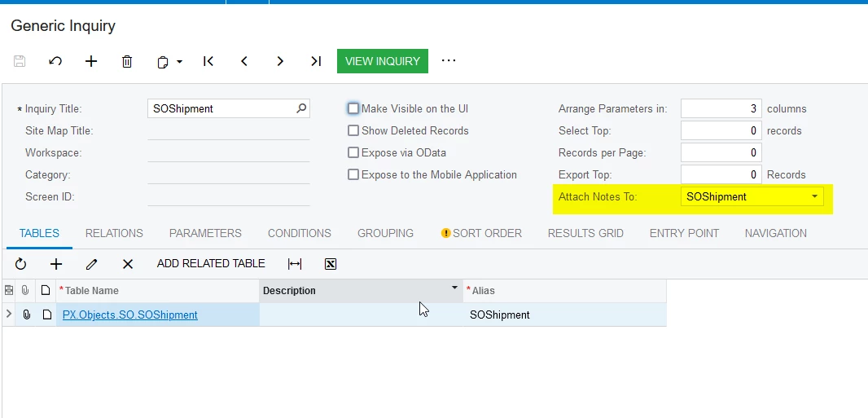Switch to the Entry Point tab
This screenshot has height=418, width=868.
(x=684, y=233)
